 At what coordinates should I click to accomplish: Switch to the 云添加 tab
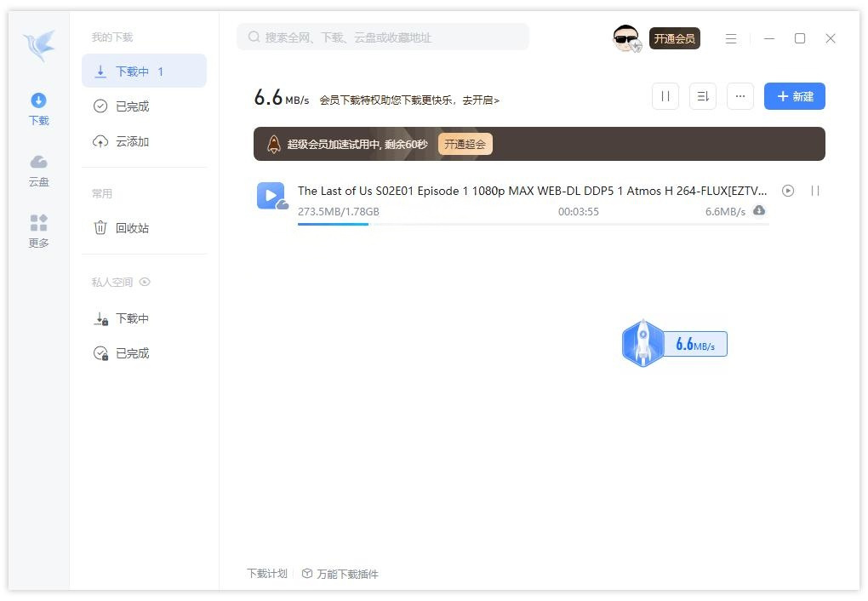[132, 140]
